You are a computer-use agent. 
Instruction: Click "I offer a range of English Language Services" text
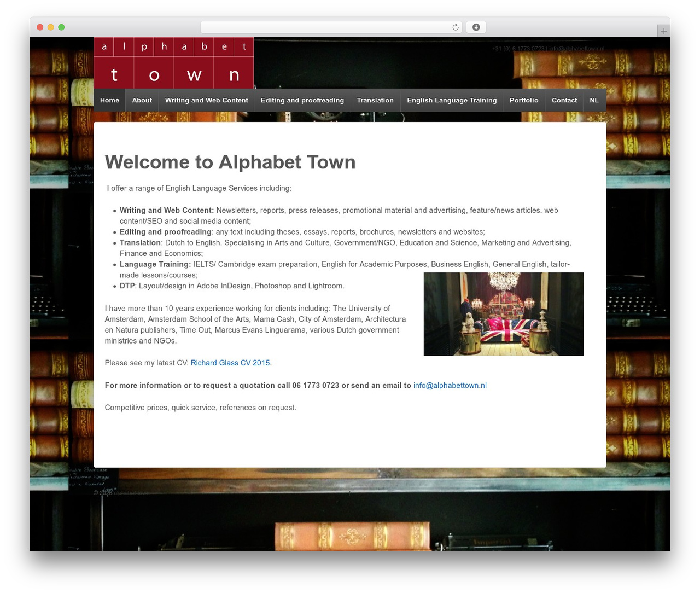199,188
